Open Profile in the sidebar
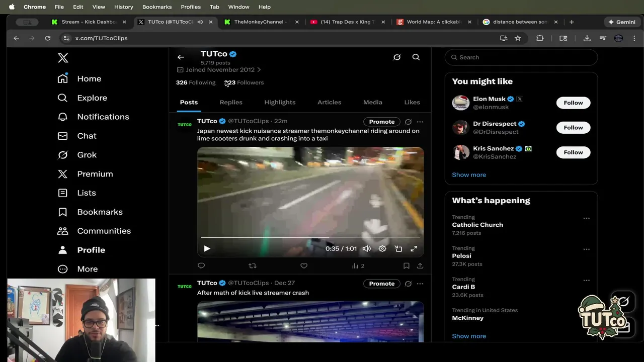The width and height of the screenshot is (644, 362). (82, 250)
